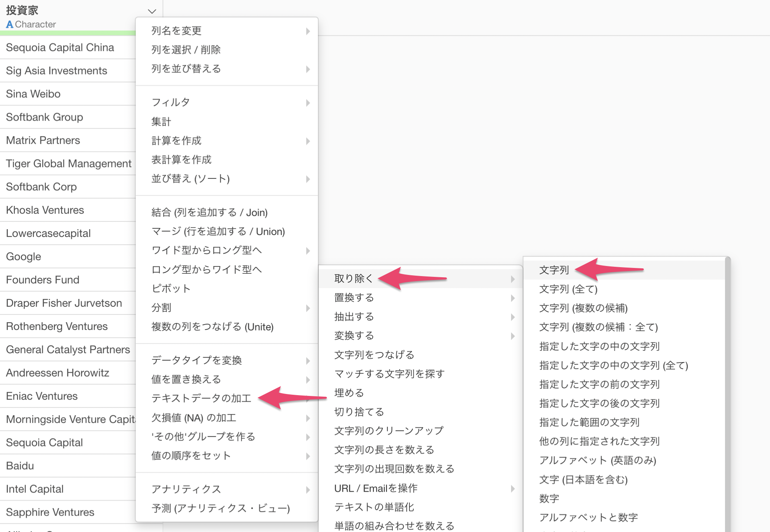Select the Tiger Global Management cell

click(68, 164)
